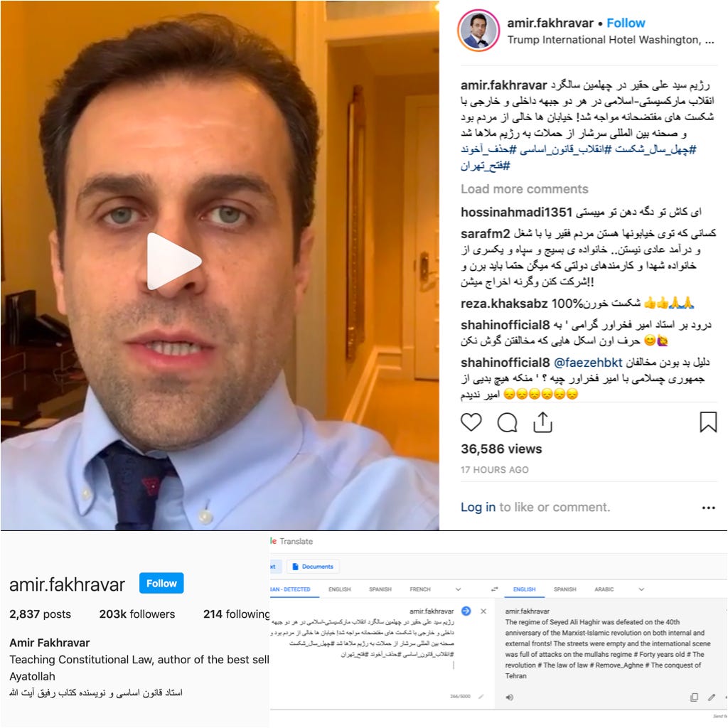Share the post with the share icon

tap(542, 422)
